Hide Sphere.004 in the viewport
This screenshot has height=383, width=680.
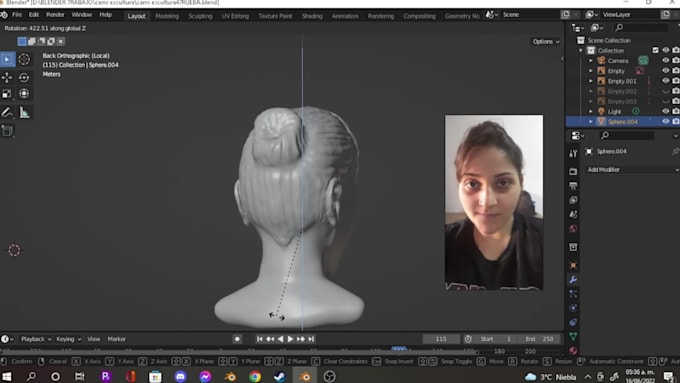coord(666,121)
